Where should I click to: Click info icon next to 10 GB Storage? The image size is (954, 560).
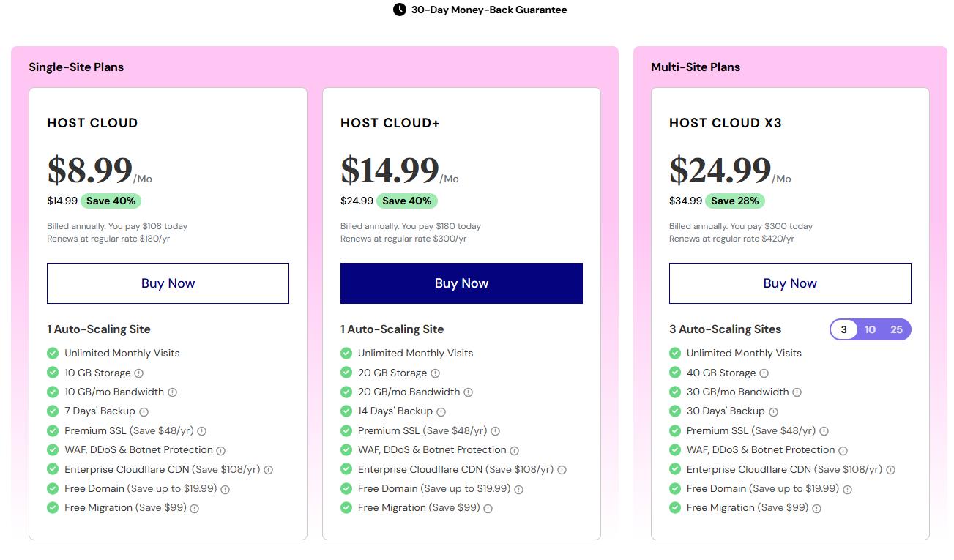(x=138, y=373)
